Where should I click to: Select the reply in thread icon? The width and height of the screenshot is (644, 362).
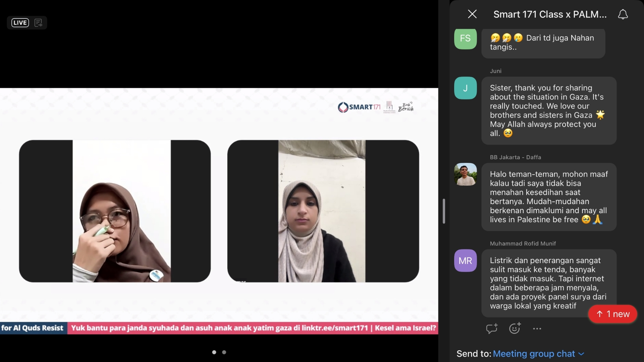click(x=492, y=329)
